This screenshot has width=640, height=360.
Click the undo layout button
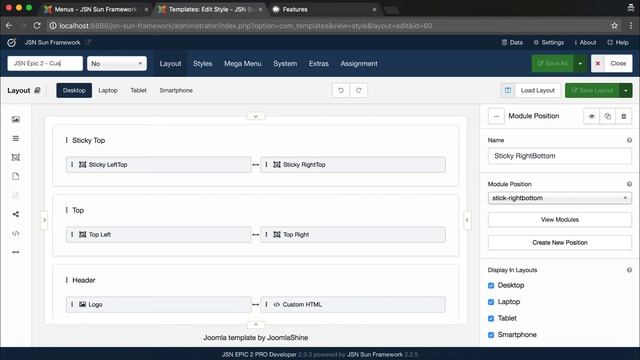(x=341, y=90)
